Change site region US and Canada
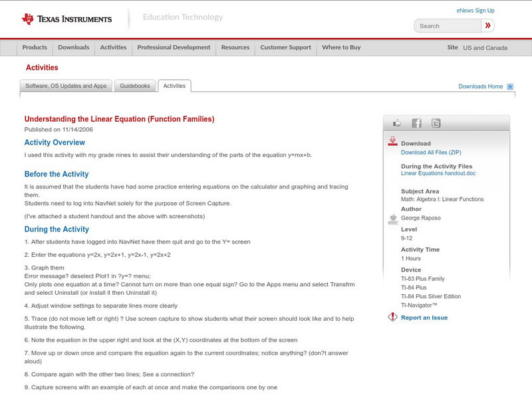 485,48
